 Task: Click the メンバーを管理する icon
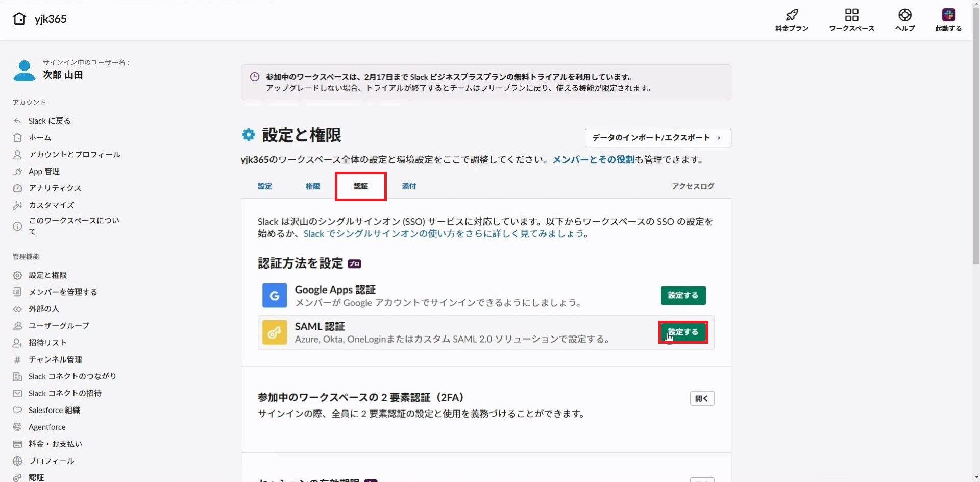point(17,292)
